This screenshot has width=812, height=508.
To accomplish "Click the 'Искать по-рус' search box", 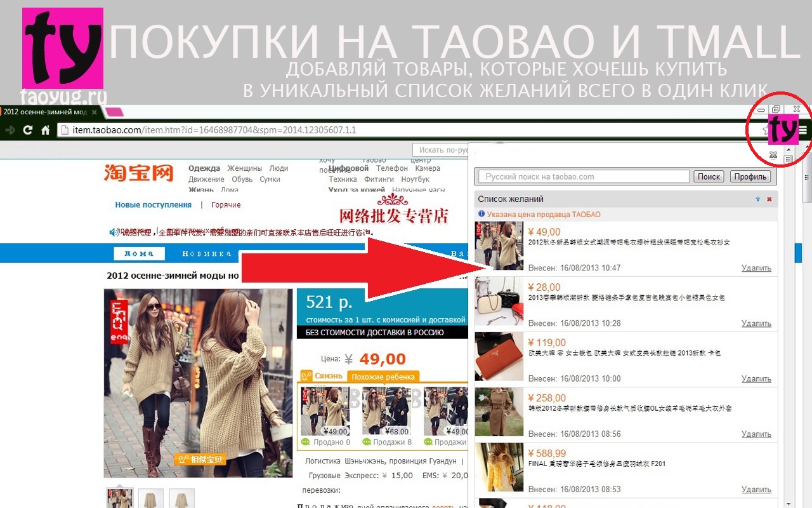I will pyautogui.click(x=440, y=150).
